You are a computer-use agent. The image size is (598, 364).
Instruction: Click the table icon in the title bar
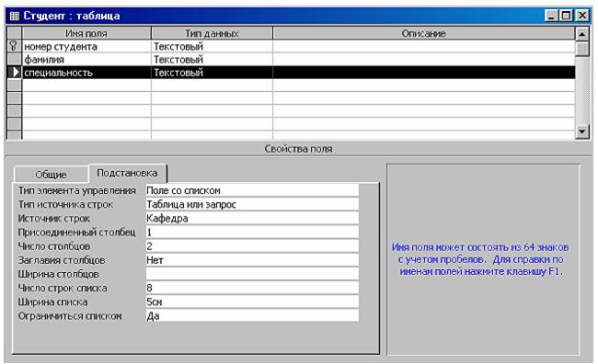(x=15, y=16)
